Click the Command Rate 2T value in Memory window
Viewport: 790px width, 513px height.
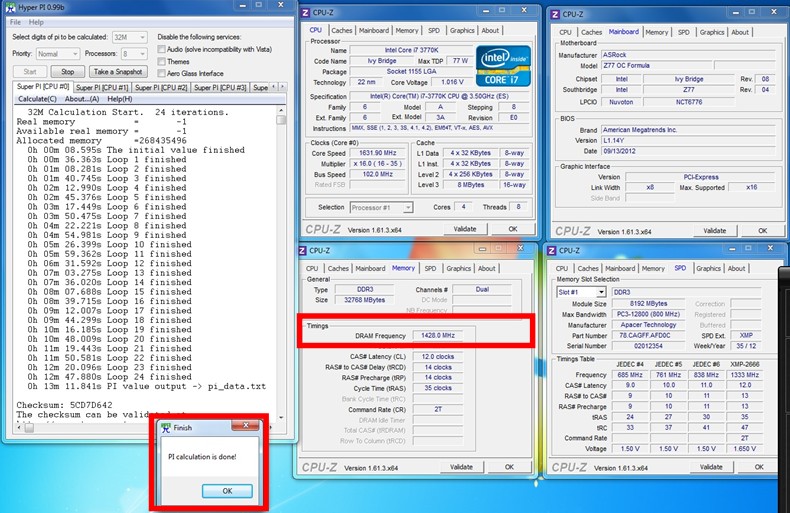(x=437, y=409)
